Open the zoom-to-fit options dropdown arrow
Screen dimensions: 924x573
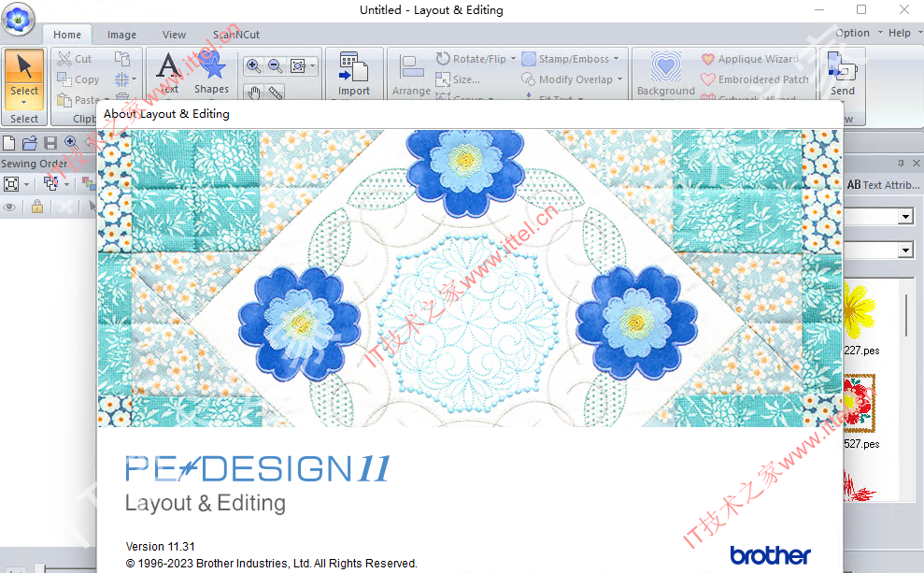click(312, 65)
